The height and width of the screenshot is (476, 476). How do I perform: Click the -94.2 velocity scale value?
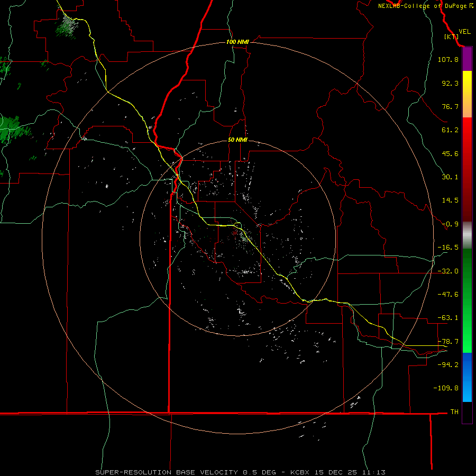click(x=448, y=364)
